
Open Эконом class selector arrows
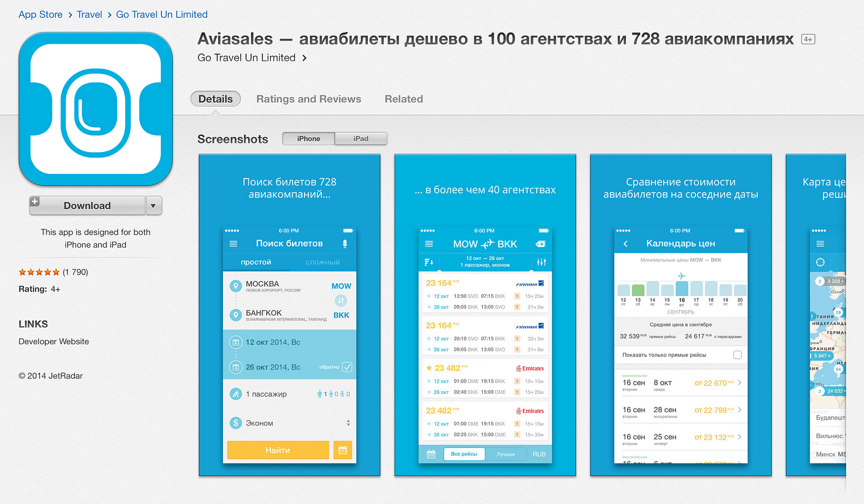348,423
